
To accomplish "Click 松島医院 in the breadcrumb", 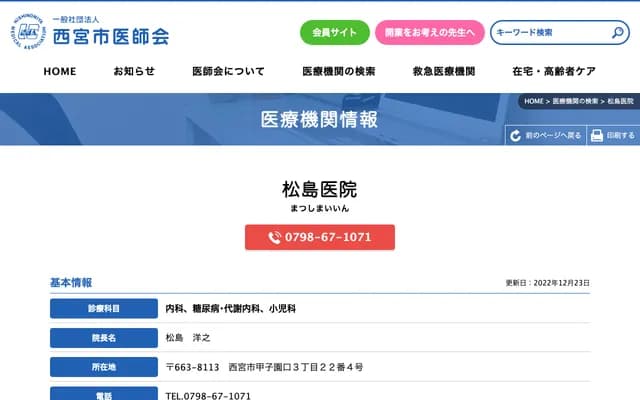I will tap(620, 102).
